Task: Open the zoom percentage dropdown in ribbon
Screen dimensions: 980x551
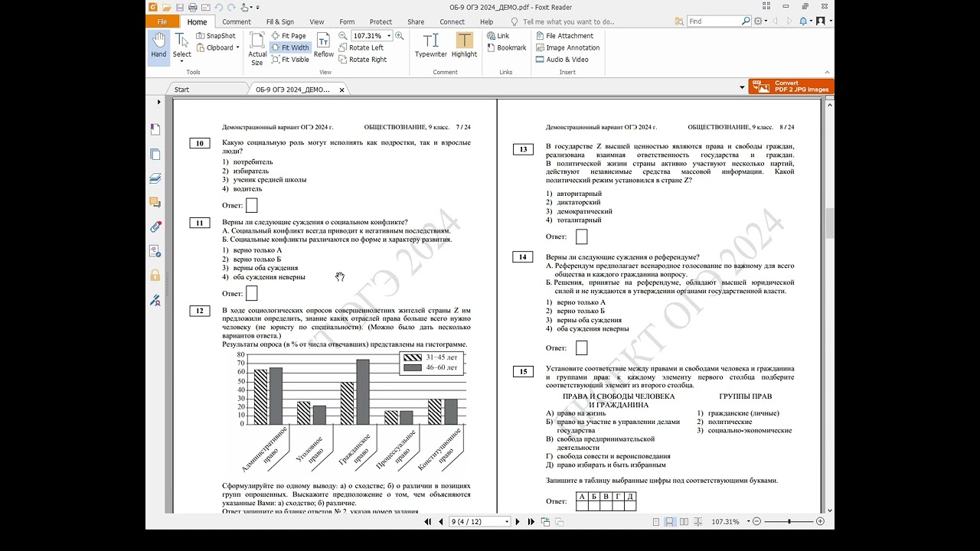Action: [389, 36]
